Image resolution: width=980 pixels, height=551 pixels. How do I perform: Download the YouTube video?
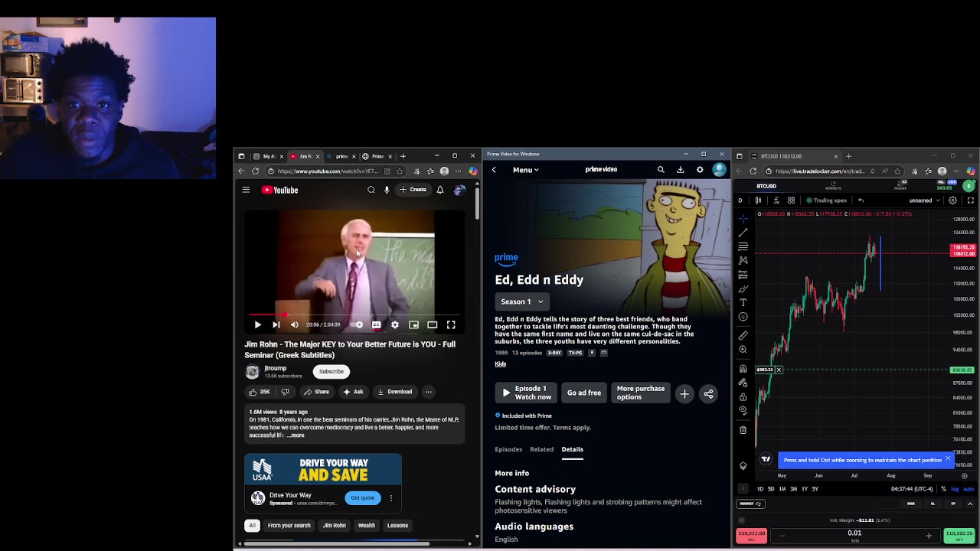[x=394, y=392]
